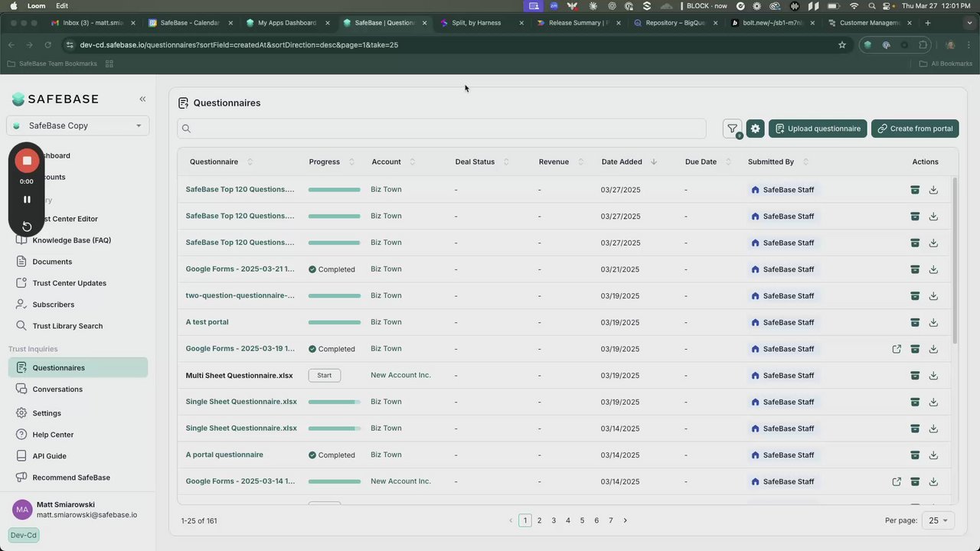Open the filter options icon

point(733,129)
